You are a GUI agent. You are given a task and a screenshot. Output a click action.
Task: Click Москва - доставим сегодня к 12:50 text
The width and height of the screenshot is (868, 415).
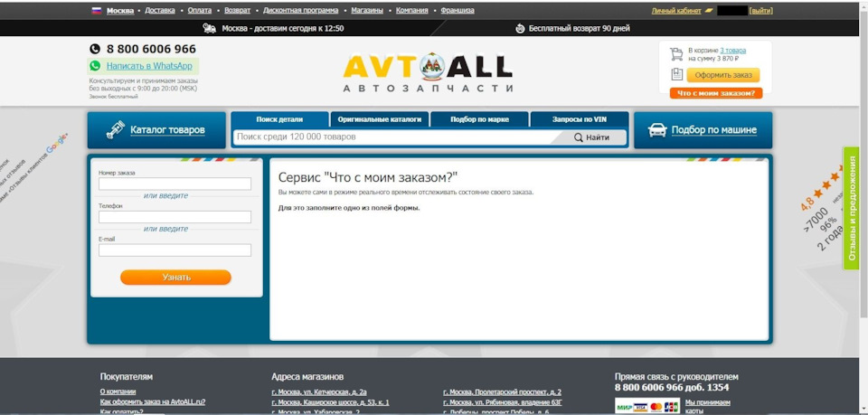283,28
